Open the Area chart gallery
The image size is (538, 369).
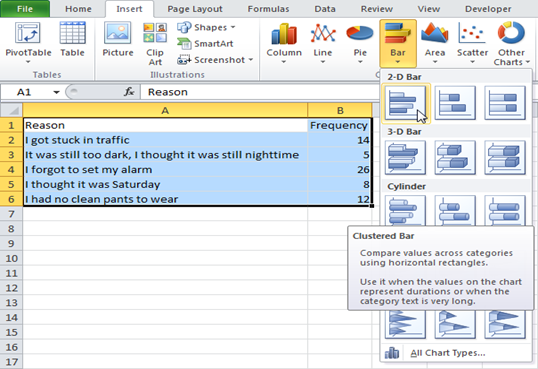[435, 43]
